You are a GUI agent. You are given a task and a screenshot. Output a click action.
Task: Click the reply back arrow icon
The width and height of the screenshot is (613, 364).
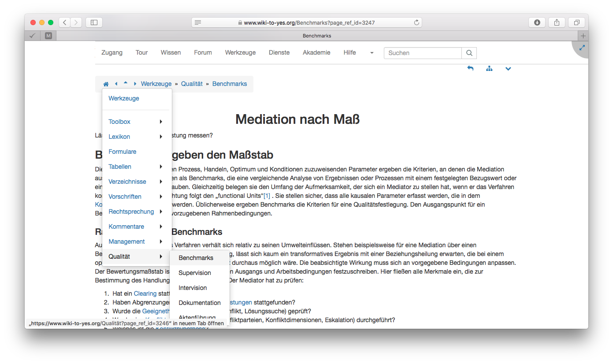click(x=470, y=69)
